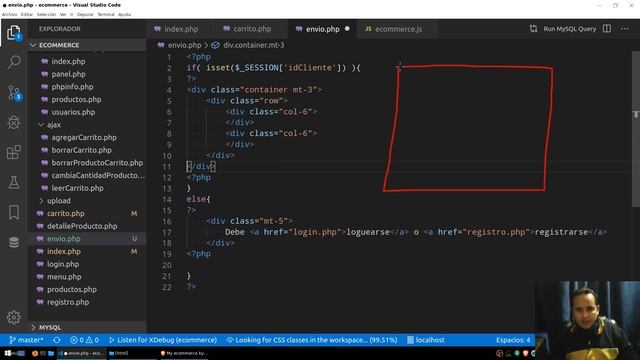This screenshot has width=640, height=360.
Task: Open the Ver menu
Action: tap(63, 14)
